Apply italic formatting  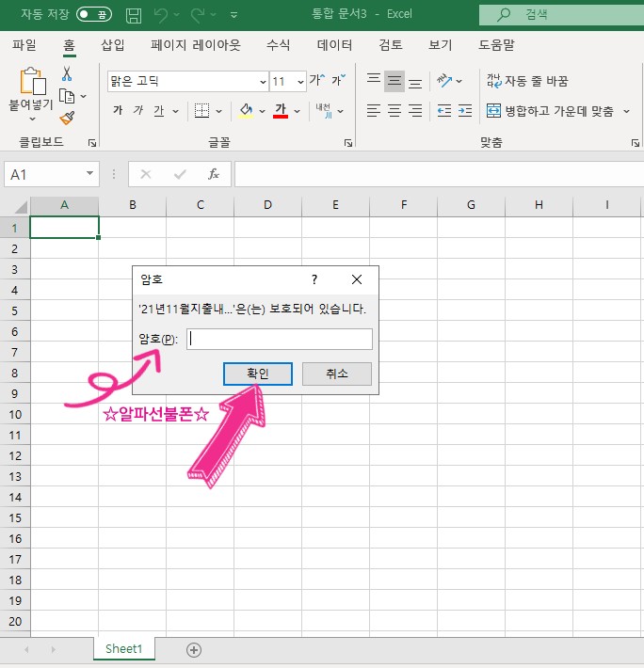tap(138, 111)
